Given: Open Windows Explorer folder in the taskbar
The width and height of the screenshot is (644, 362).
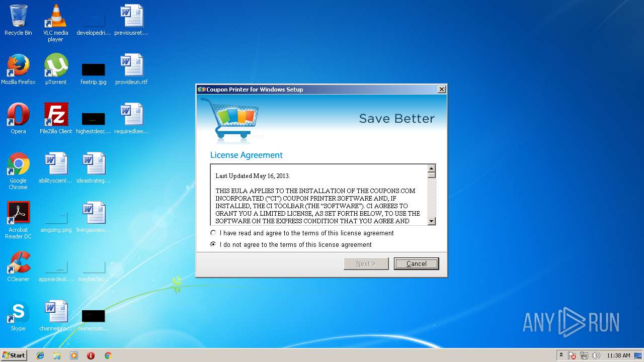Looking at the screenshot, I should tap(57, 355).
